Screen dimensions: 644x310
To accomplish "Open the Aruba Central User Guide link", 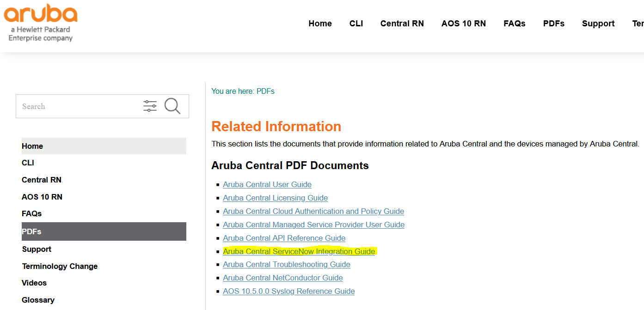I will [267, 184].
